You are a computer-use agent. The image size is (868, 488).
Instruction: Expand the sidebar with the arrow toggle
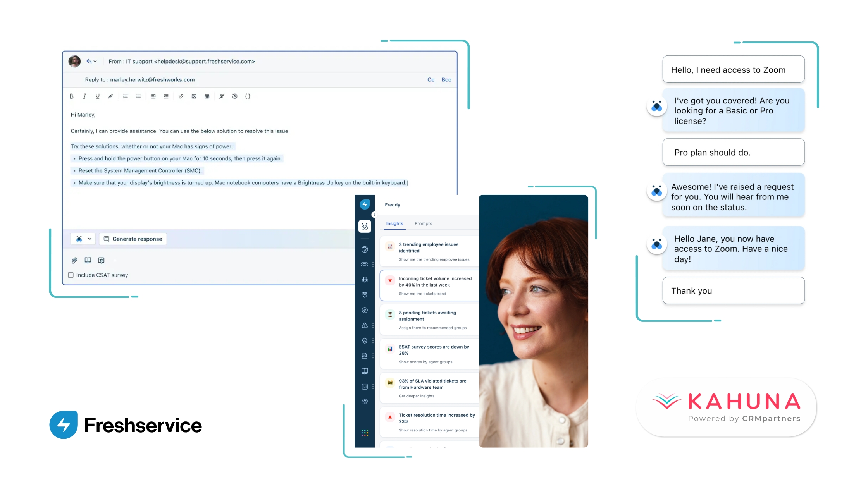pos(374,215)
